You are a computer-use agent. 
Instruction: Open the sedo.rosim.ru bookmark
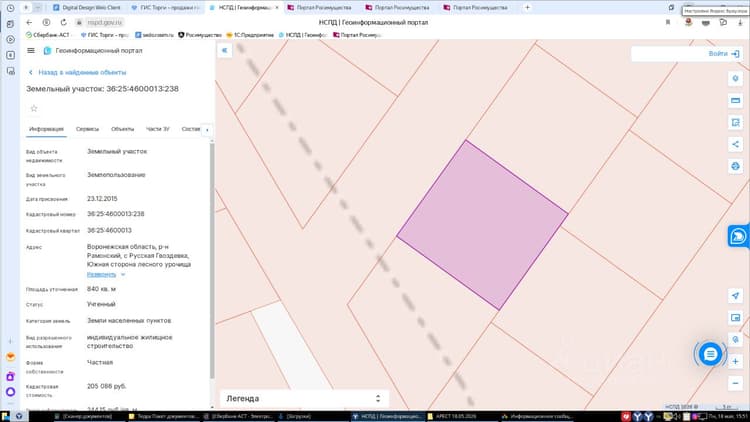tap(154, 35)
